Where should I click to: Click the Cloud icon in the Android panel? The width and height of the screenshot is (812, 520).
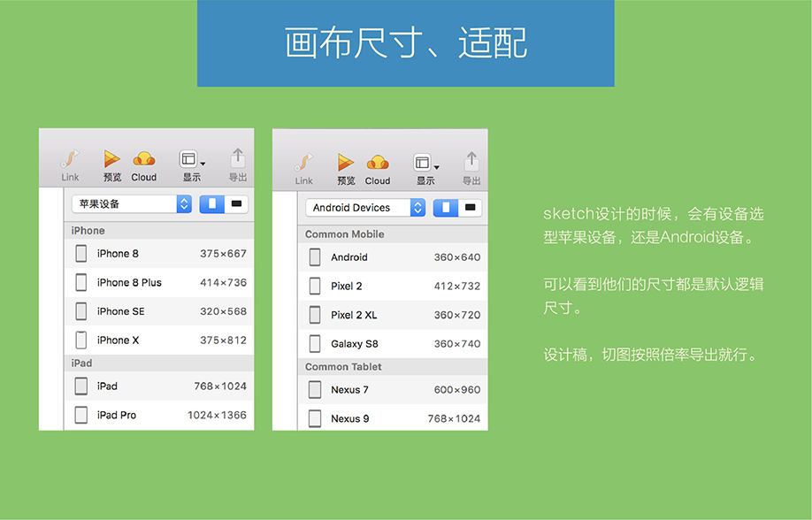(x=378, y=170)
